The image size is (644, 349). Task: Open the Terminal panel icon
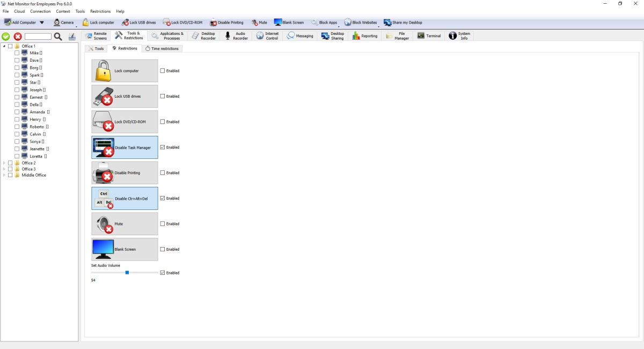click(421, 36)
